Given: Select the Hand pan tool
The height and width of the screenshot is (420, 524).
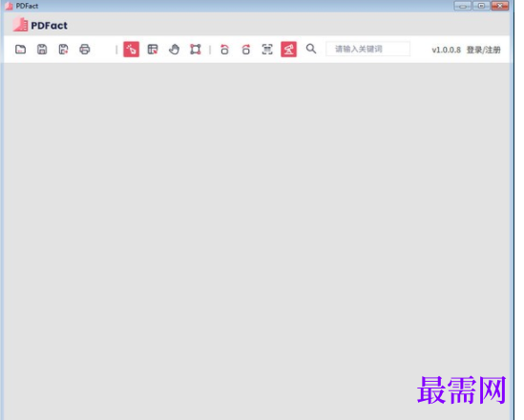Looking at the screenshot, I should point(174,50).
